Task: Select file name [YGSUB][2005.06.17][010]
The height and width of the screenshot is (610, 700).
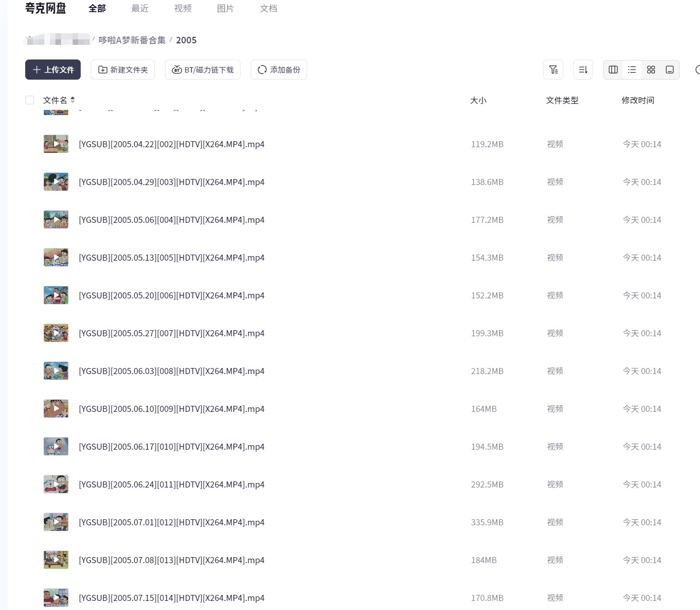Action: pyautogui.click(x=171, y=447)
